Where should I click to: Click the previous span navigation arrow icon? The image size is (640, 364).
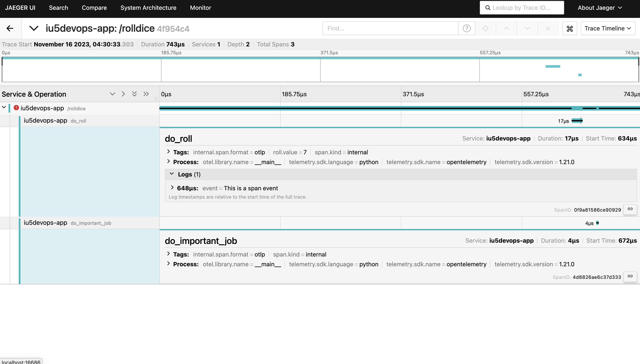506,28
